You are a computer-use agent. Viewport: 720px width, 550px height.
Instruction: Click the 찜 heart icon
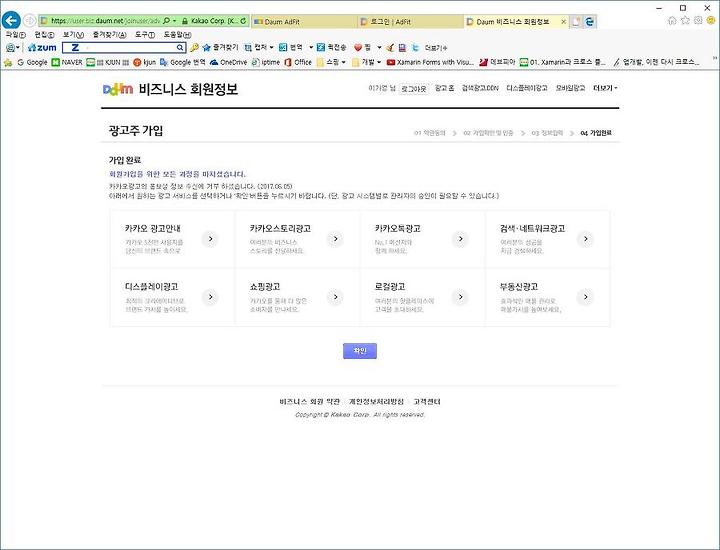coord(358,47)
